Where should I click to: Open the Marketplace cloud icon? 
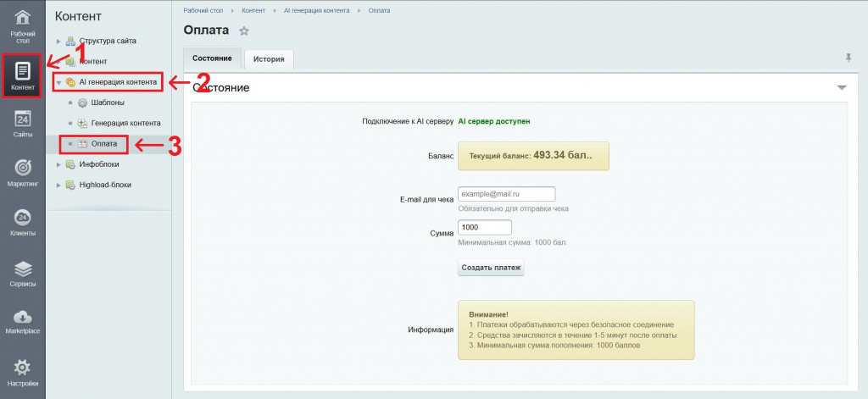[23, 323]
